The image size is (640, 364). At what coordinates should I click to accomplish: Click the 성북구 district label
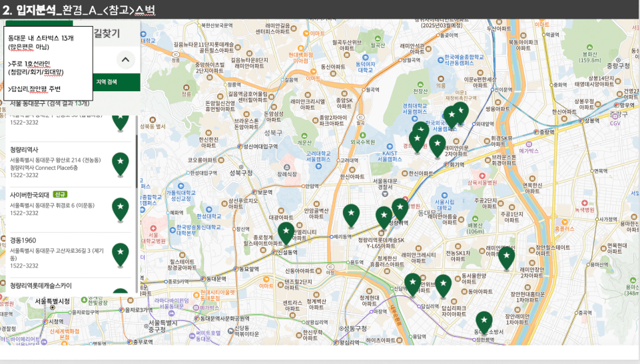click(x=273, y=133)
